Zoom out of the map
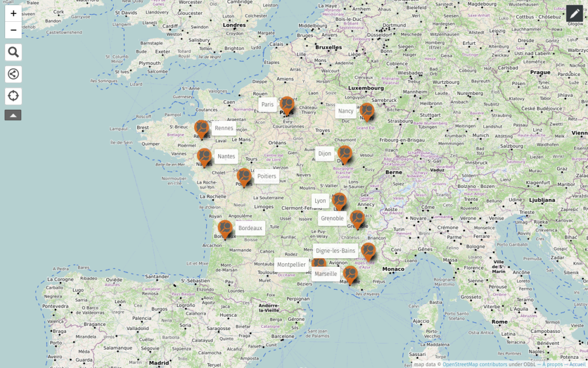588x368 pixels. [x=13, y=30]
